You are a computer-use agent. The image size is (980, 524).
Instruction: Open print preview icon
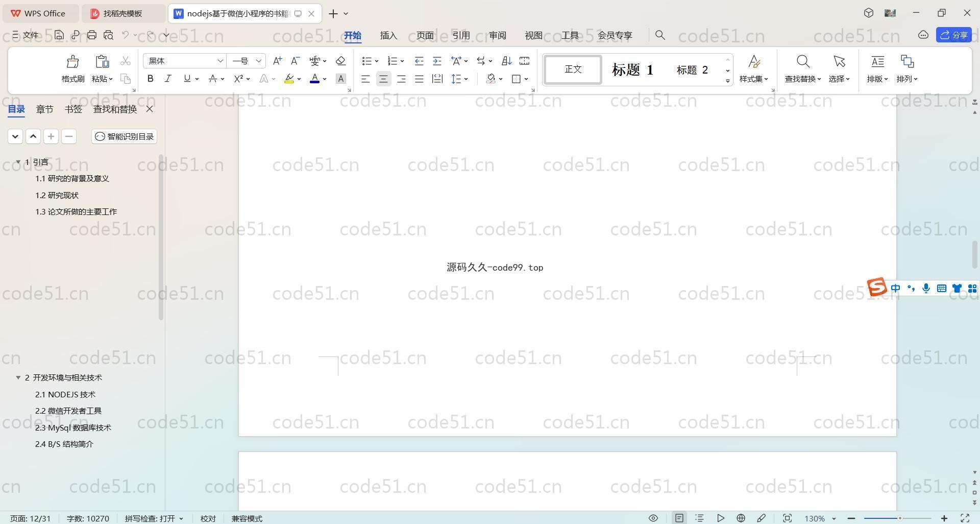click(x=108, y=35)
